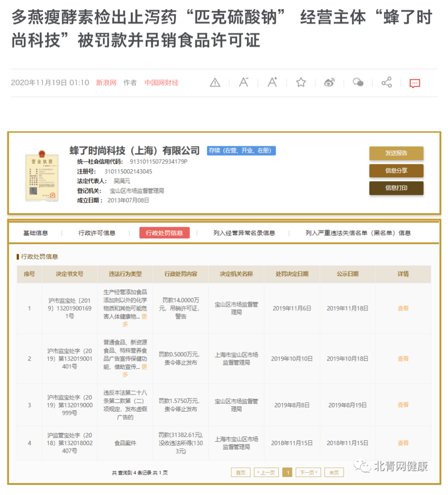Click the 发送报告 button

click(x=396, y=153)
